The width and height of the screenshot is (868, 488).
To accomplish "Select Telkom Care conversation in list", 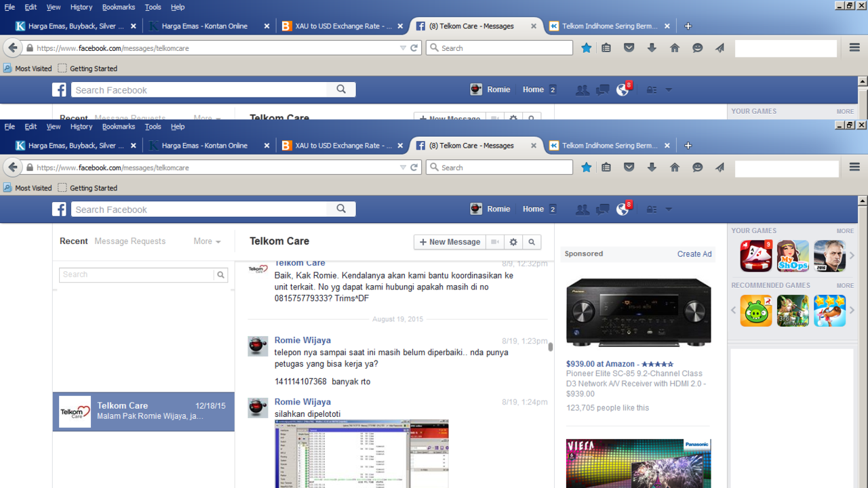I will 144,411.
